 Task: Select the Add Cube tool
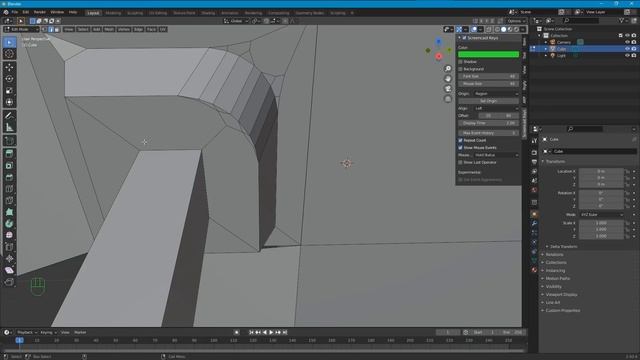[9, 141]
